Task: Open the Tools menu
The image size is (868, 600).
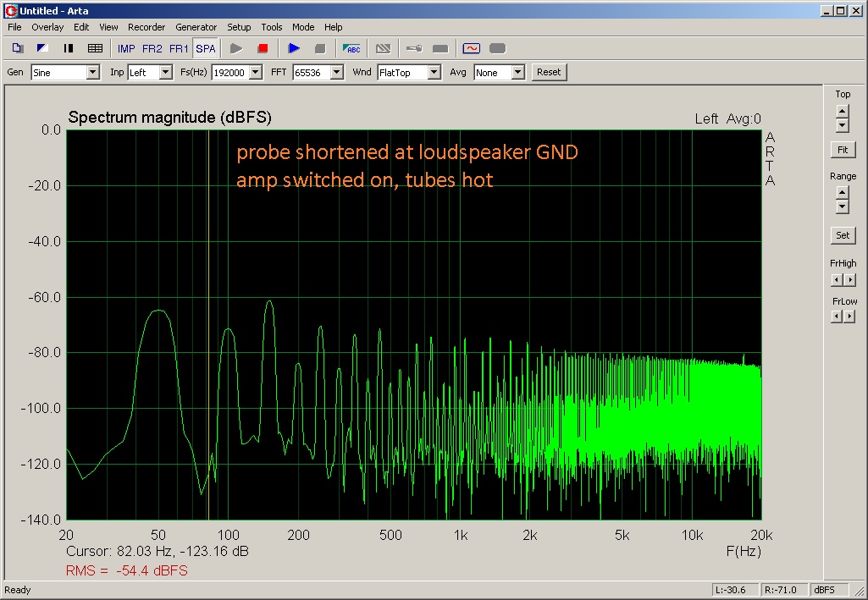Action: 271,27
